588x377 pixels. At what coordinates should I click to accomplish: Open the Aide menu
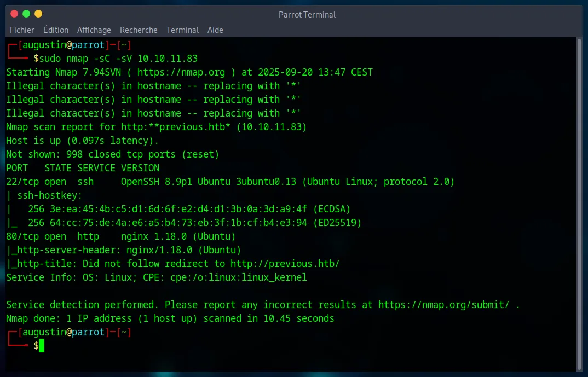(215, 30)
